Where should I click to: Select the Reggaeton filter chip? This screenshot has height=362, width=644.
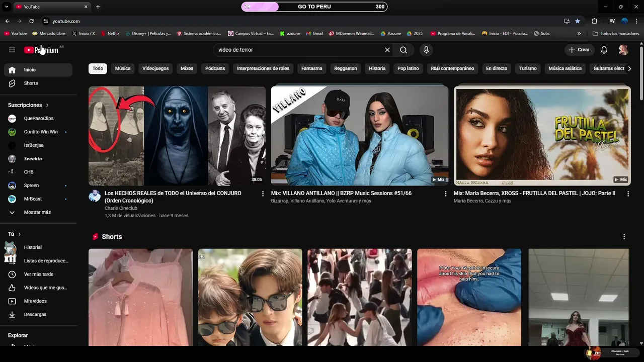pyautogui.click(x=346, y=68)
